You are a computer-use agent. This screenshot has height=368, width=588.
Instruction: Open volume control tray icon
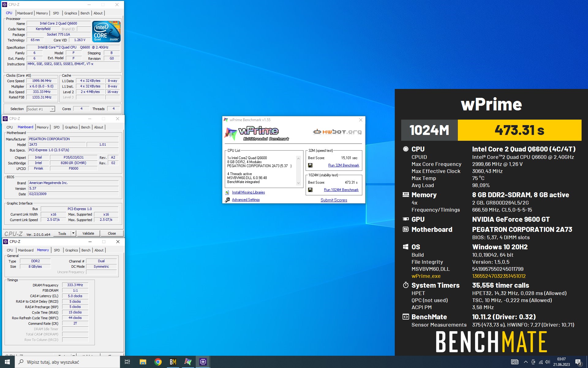548,362
